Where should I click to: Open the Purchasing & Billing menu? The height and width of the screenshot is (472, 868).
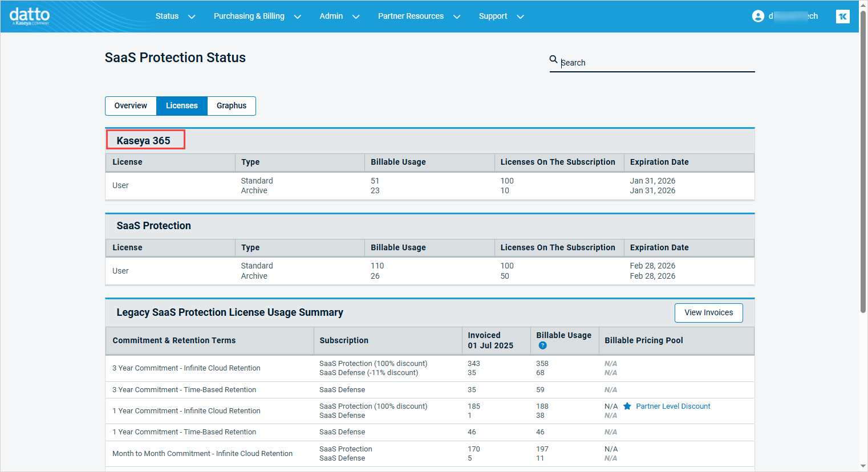[249, 16]
